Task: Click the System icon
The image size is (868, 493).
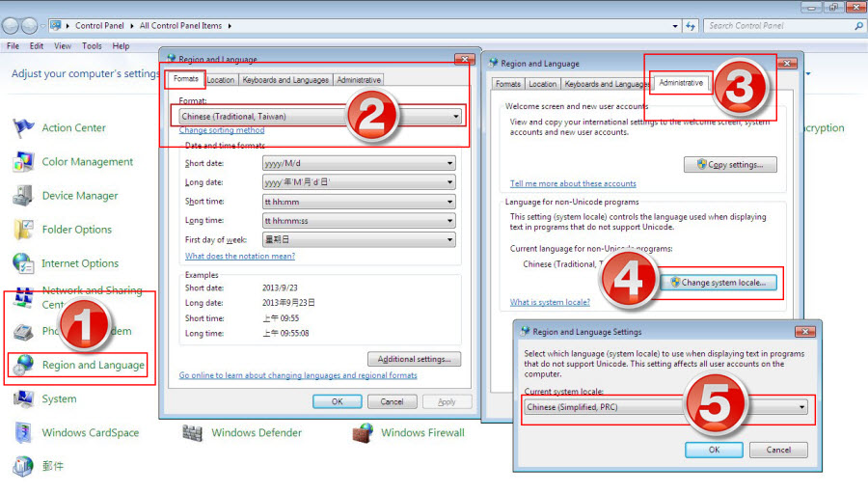Action: tap(24, 398)
